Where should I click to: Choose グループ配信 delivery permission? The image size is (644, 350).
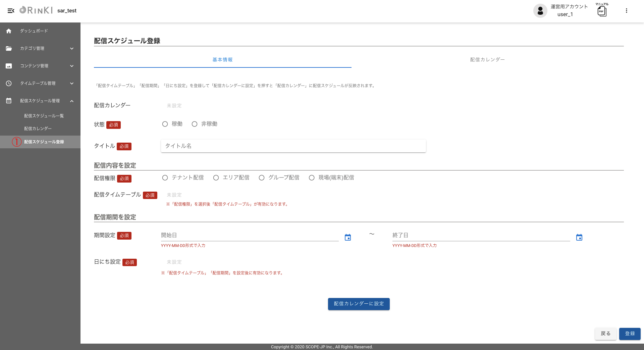pyautogui.click(x=262, y=178)
